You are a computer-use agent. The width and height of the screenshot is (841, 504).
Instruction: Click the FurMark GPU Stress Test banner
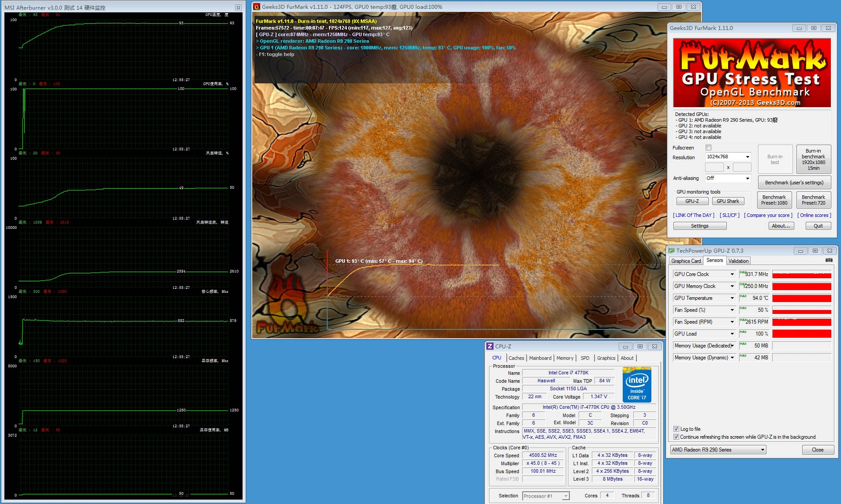click(x=751, y=73)
